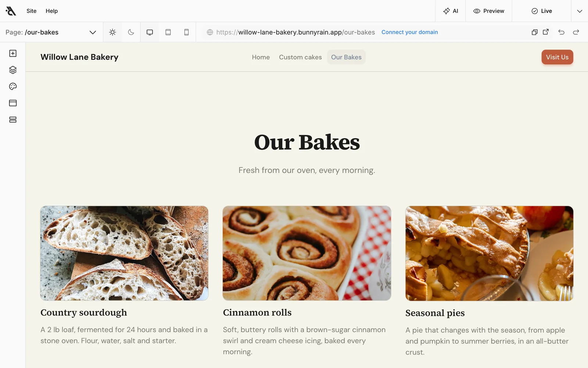Open the AI assistant
588x368 pixels.
pyautogui.click(x=451, y=11)
